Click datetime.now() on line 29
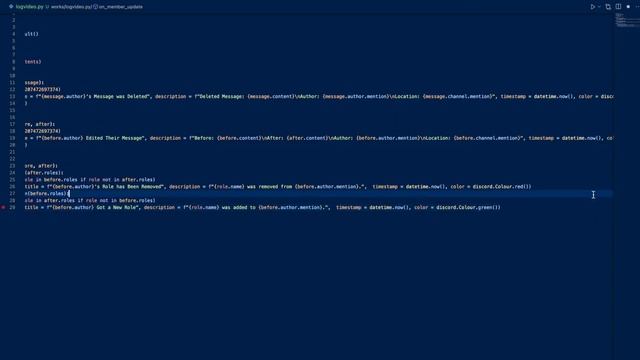Image resolution: width=640 pixels, height=360 pixels. click(x=389, y=207)
